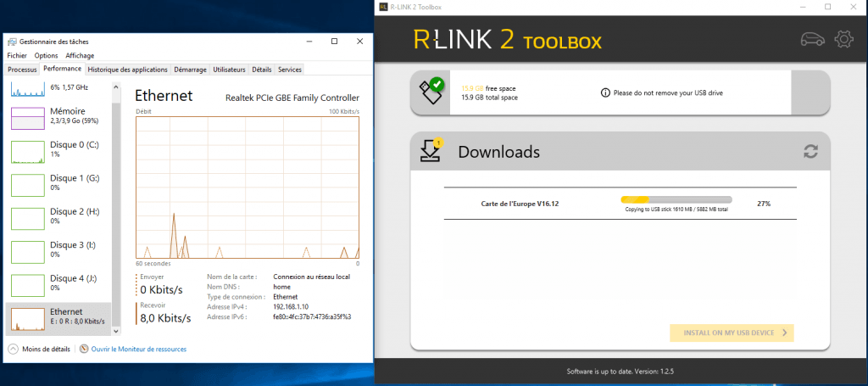
Task: Open the Ouvrir le Moniteur de ressources link
Action: point(138,349)
